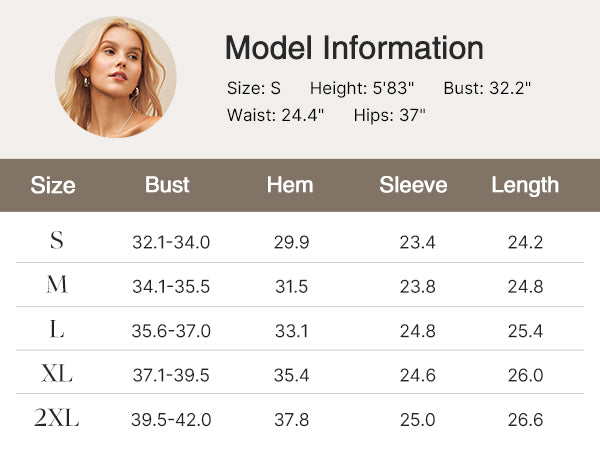This screenshot has height=450, width=600.
Task: Click the model's Hips: 37" text
Action: tap(390, 114)
